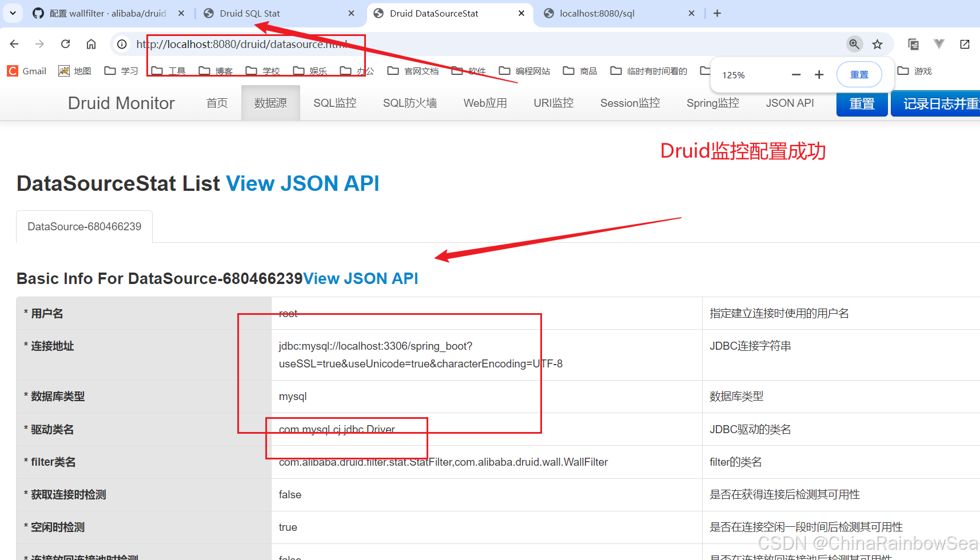Screen dimensions: 980x560
Task: Reset zoom using the 重置 popup button
Action: click(859, 75)
